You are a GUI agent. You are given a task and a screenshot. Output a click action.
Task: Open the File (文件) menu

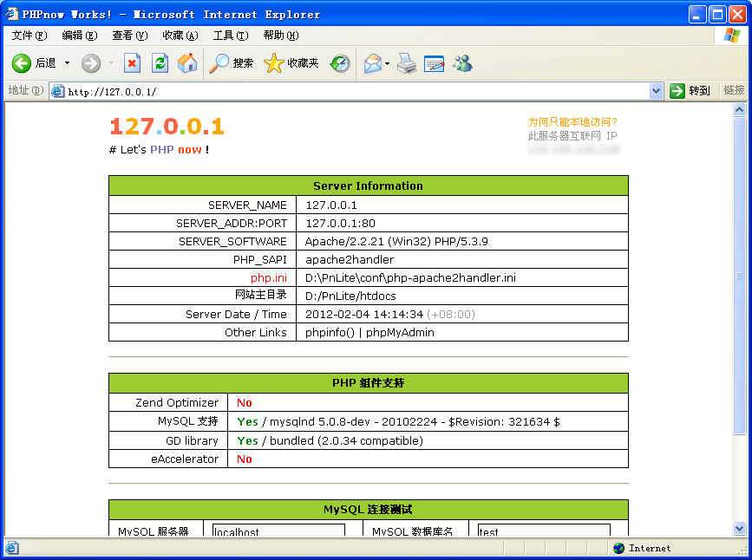(29, 36)
